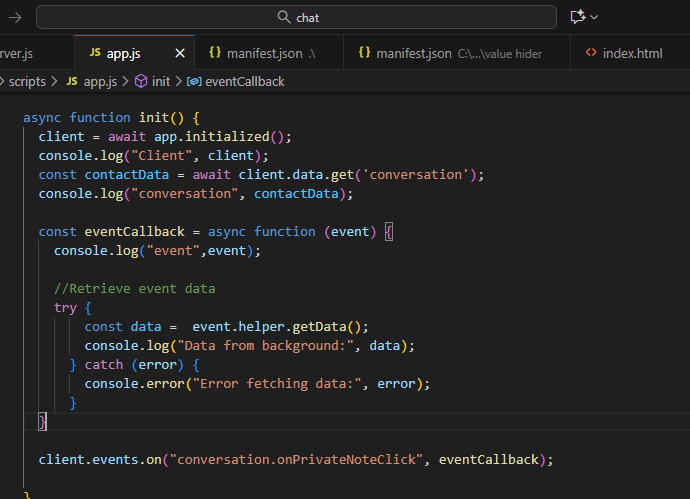Click the JS file icon on app.js tab
The image size is (690, 499).
tap(95, 53)
